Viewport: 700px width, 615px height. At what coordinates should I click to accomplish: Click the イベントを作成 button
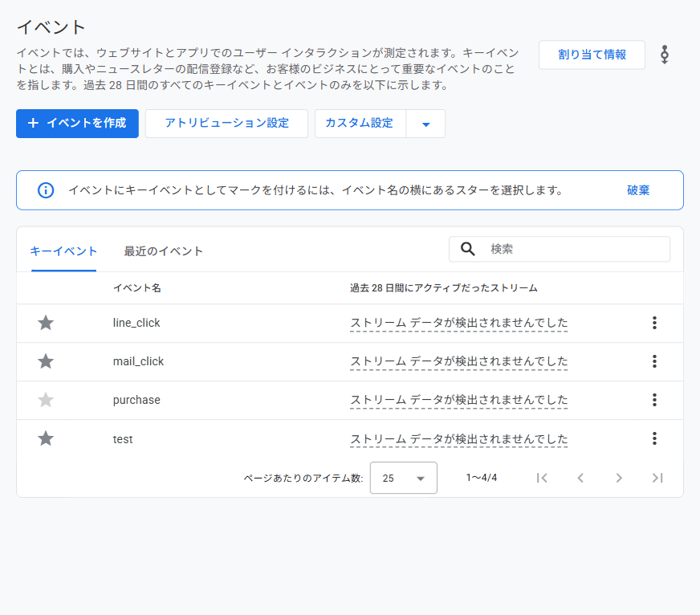click(x=77, y=124)
